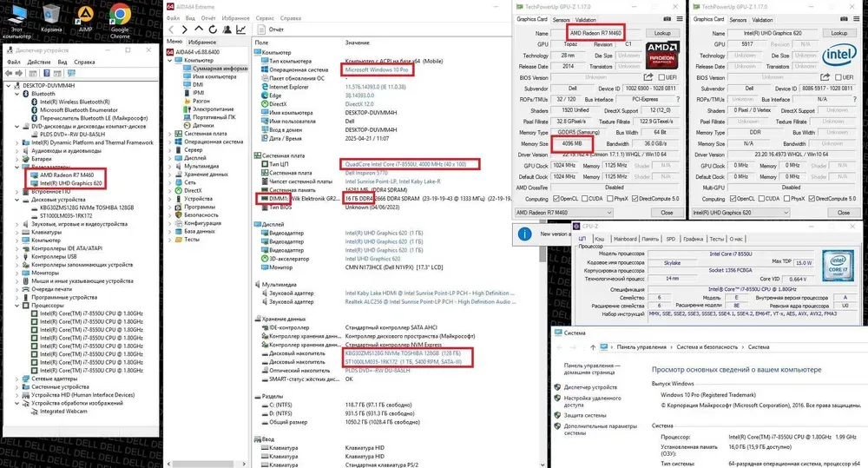Image resolution: width=868 pixels, height=468 pixels.
Task: Click Lookup button in AMD GPU-Z
Action: (662, 33)
